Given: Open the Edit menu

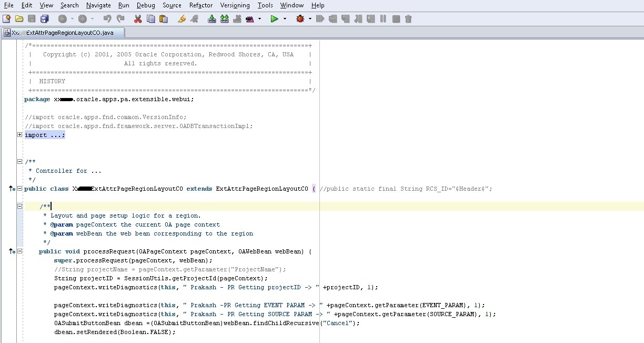Looking at the screenshot, I should coord(27,5).
